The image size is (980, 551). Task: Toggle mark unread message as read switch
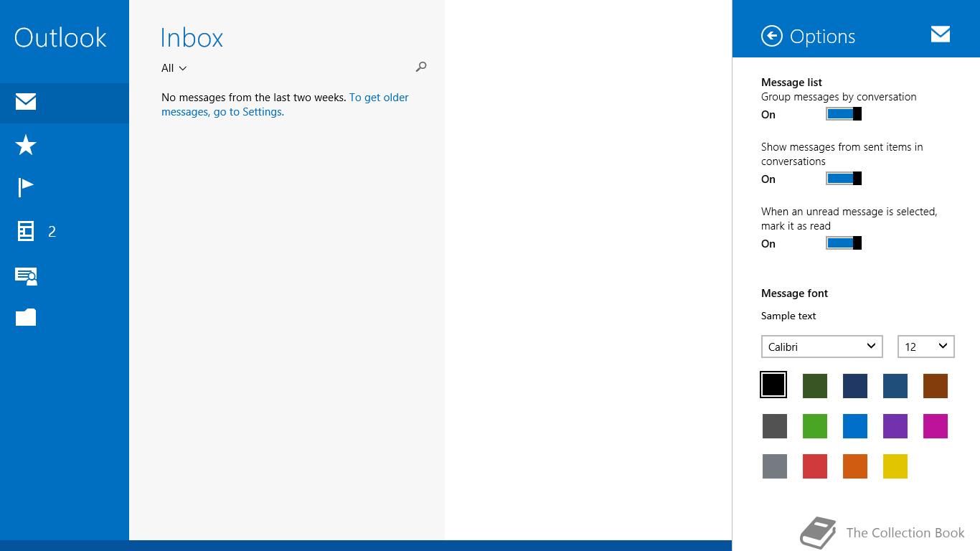[x=844, y=243]
